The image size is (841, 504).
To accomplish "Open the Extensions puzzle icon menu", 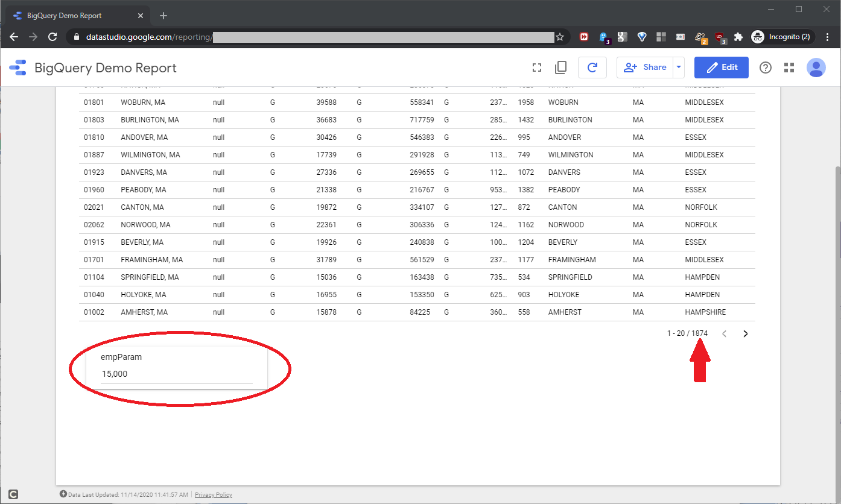I will (x=738, y=37).
